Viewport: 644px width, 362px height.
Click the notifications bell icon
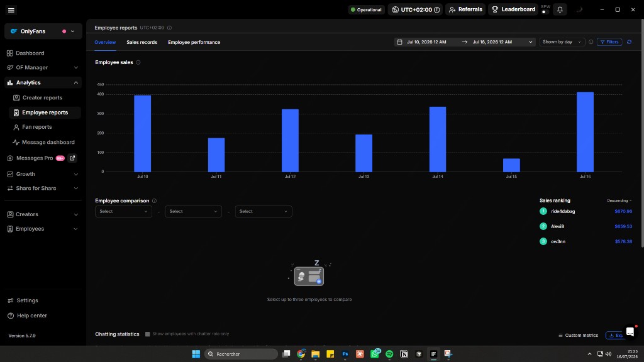tap(560, 9)
